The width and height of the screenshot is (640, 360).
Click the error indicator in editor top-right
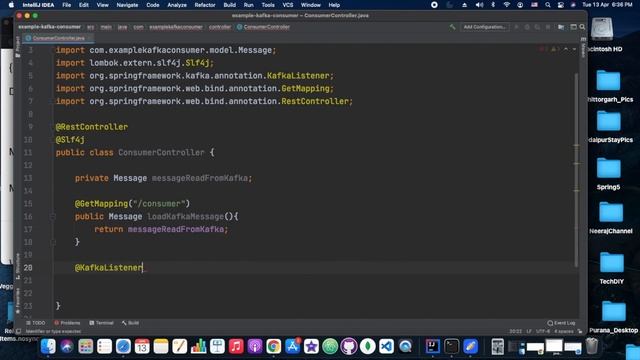coord(543,49)
